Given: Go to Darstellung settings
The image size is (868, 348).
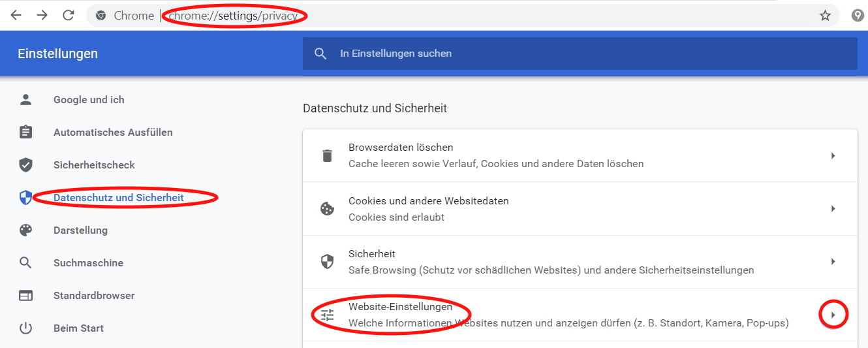Looking at the screenshot, I should (80, 230).
